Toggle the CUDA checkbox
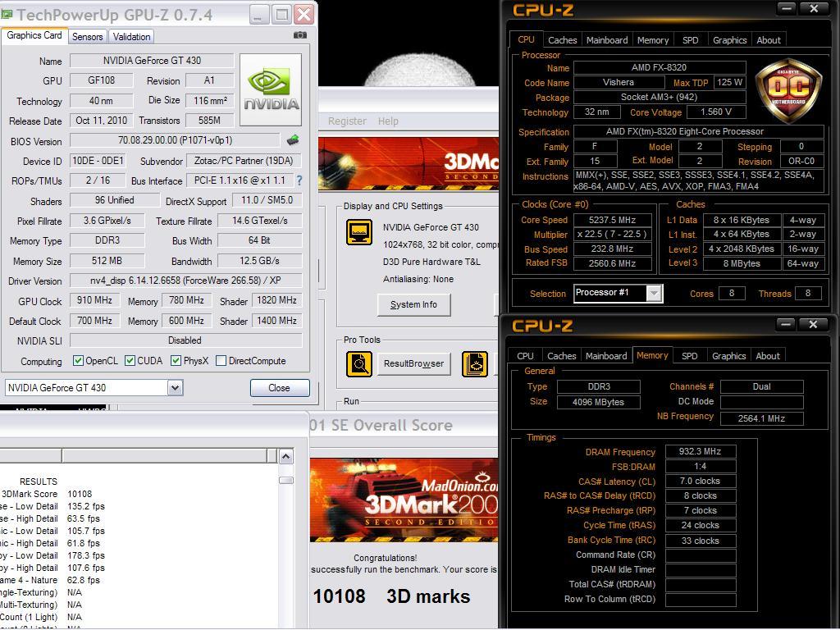This screenshot has width=840, height=630. 130,361
